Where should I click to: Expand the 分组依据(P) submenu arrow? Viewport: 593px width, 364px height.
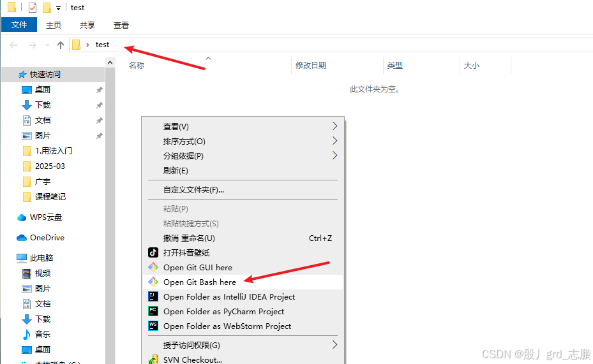(334, 156)
